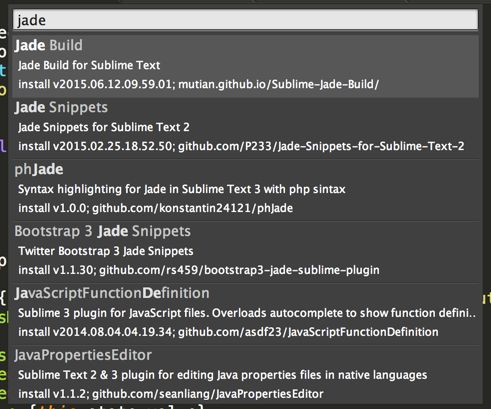491x409 pixels.
Task: Select the Bootstrap 3 Jade Snippets title
Action: 103,231
